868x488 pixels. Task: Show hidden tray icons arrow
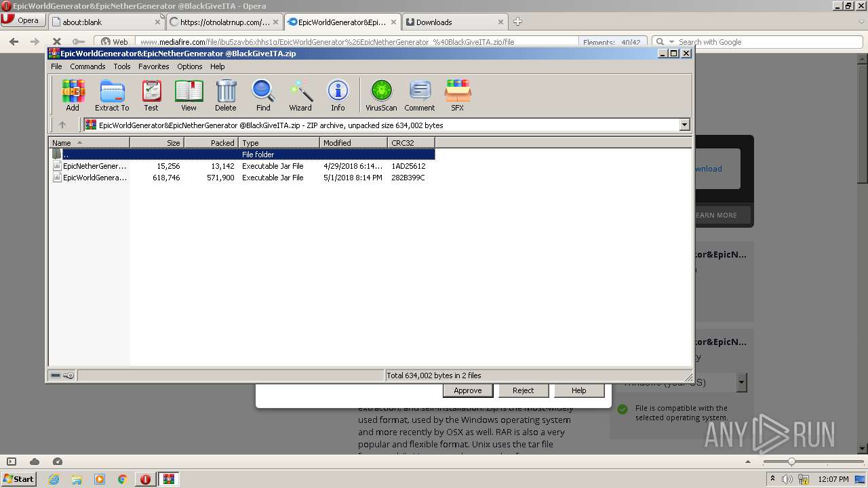(772, 479)
